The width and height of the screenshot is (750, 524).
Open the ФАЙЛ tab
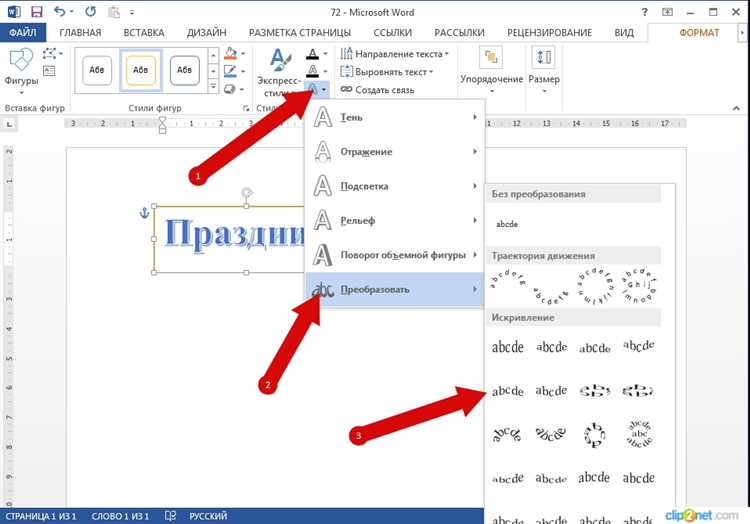(x=23, y=33)
